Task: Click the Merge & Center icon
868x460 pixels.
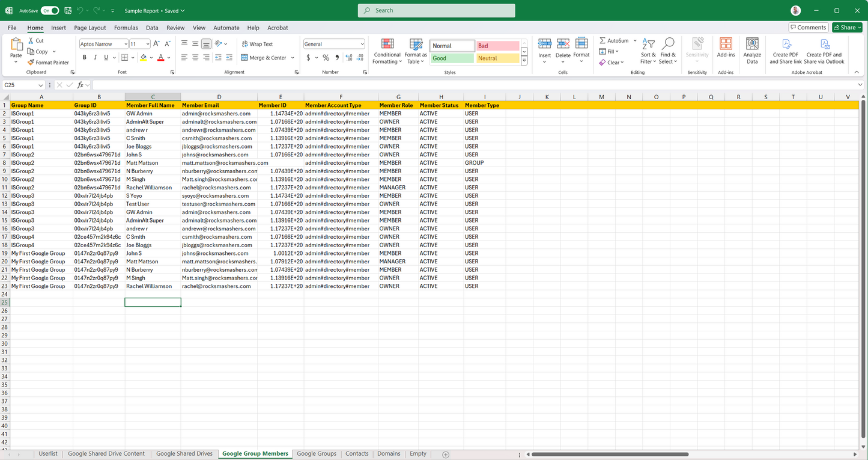Action: tap(245, 58)
